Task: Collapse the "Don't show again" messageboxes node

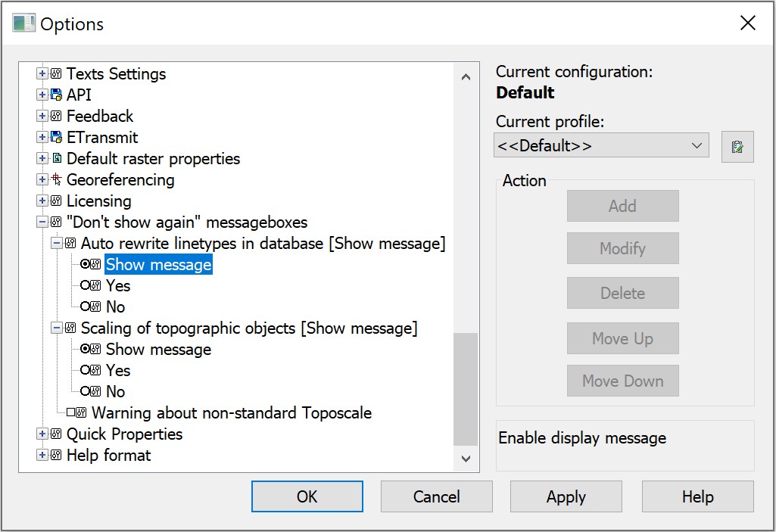Action: click(42, 222)
